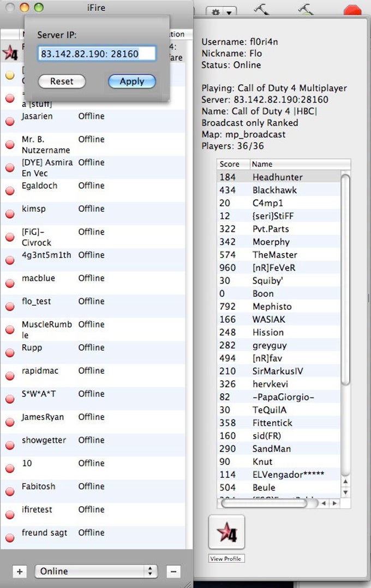Select the friend flo_test
Viewport: 371px width, 588px height.
93,307
